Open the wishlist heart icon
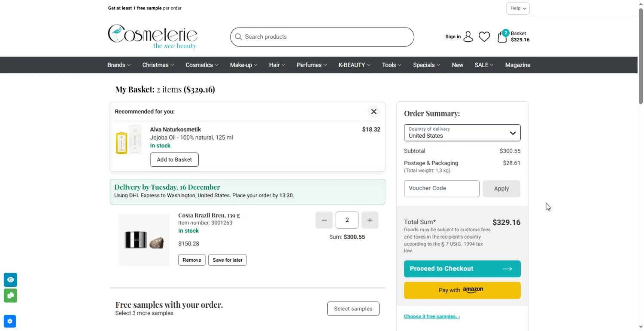Viewport: 644px width, 331px height. [x=484, y=37]
